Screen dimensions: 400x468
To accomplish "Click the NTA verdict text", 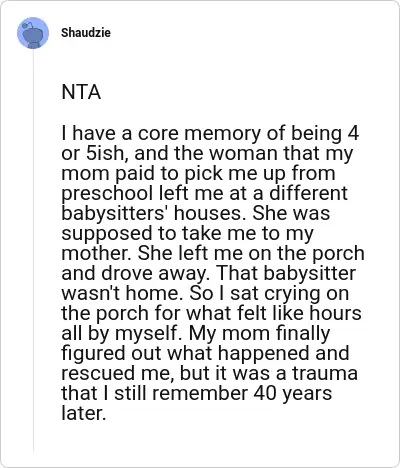I will (x=81, y=92).
